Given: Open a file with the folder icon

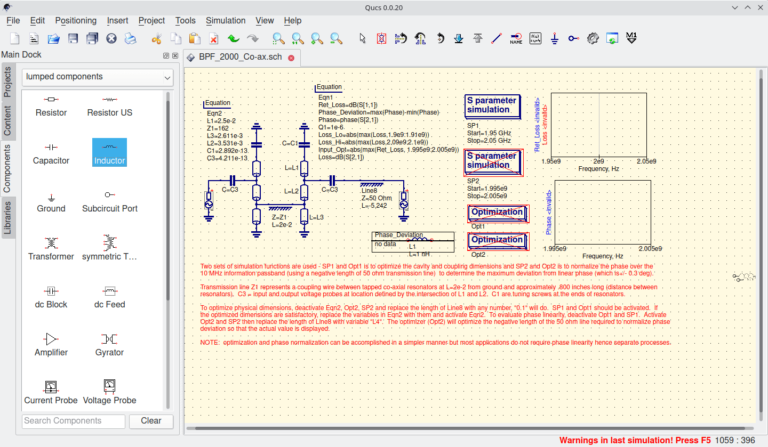Looking at the screenshot, I should point(53,38).
